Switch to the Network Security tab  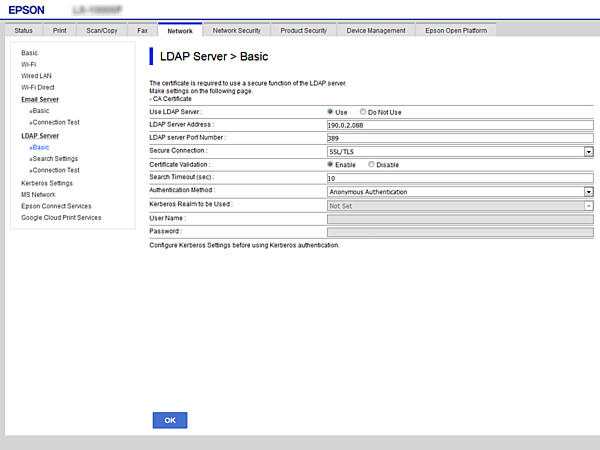237,31
